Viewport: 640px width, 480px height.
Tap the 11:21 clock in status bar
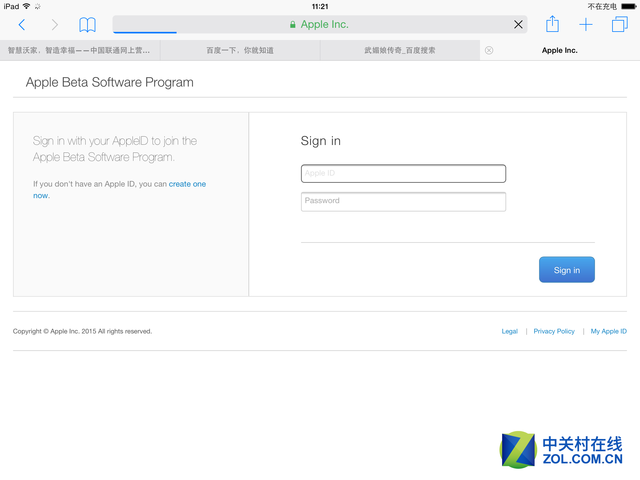(320, 6)
